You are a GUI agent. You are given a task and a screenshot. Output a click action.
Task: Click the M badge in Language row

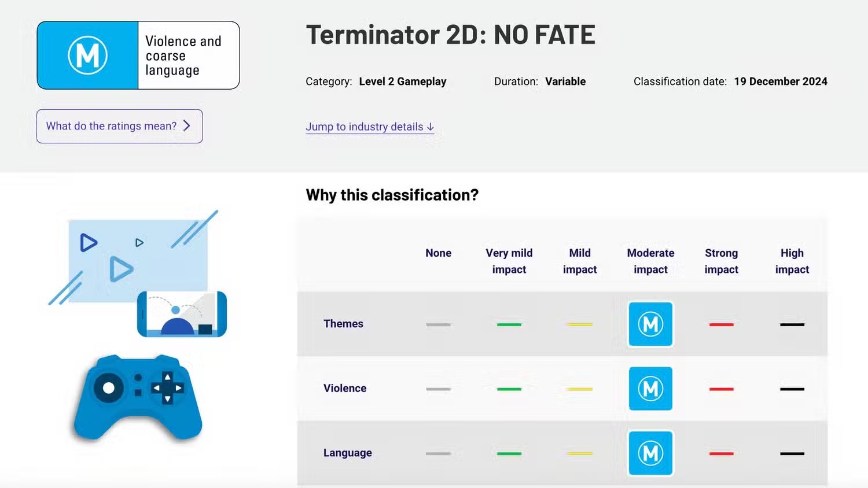(650, 453)
